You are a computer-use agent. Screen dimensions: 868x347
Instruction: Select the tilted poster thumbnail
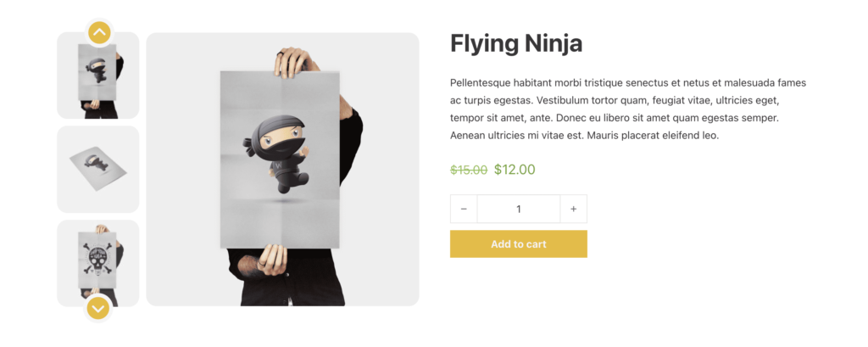click(98, 169)
